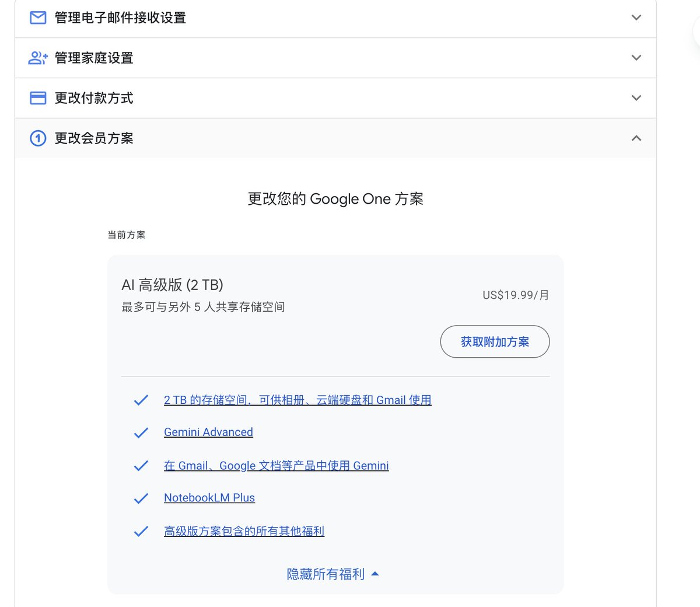Click the checkmark beside Gemini Advanced

(x=141, y=432)
